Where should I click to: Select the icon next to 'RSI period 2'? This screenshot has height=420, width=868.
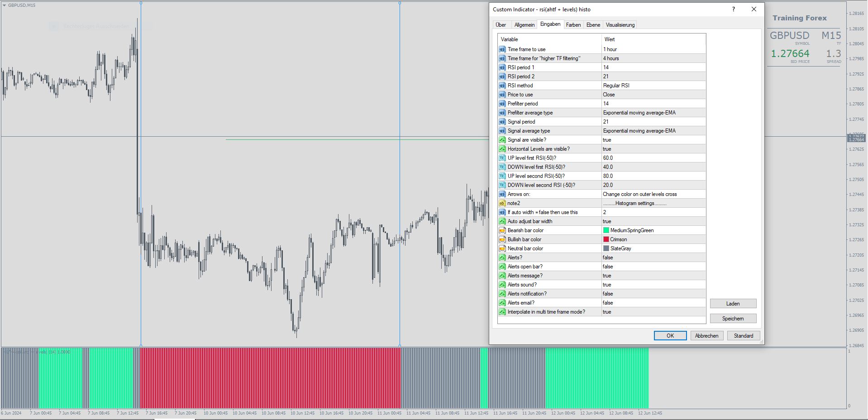(502, 76)
